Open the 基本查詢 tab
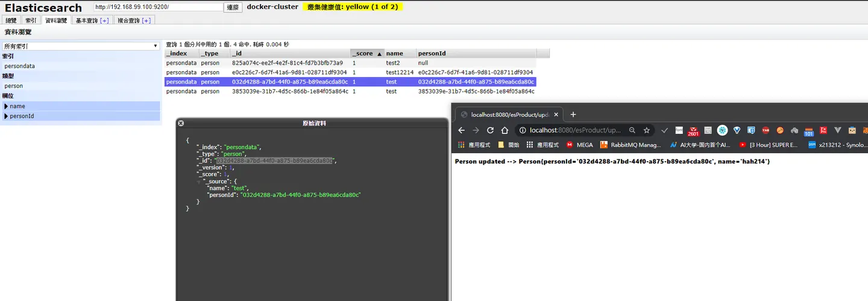The image size is (868, 301). point(92,21)
